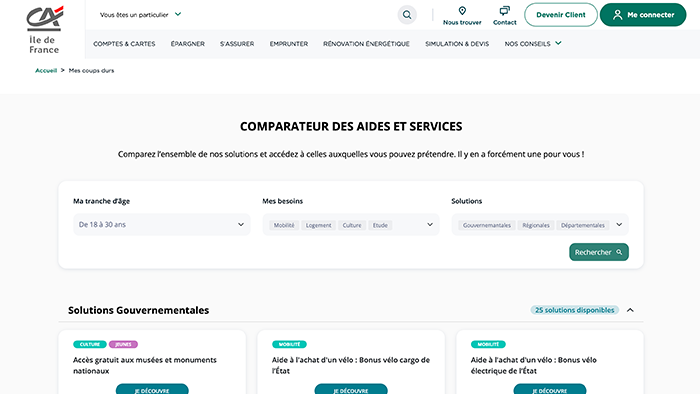Image resolution: width=700 pixels, height=394 pixels.
Task: Click the Départementales tag in Solutions
Action: 583,225
